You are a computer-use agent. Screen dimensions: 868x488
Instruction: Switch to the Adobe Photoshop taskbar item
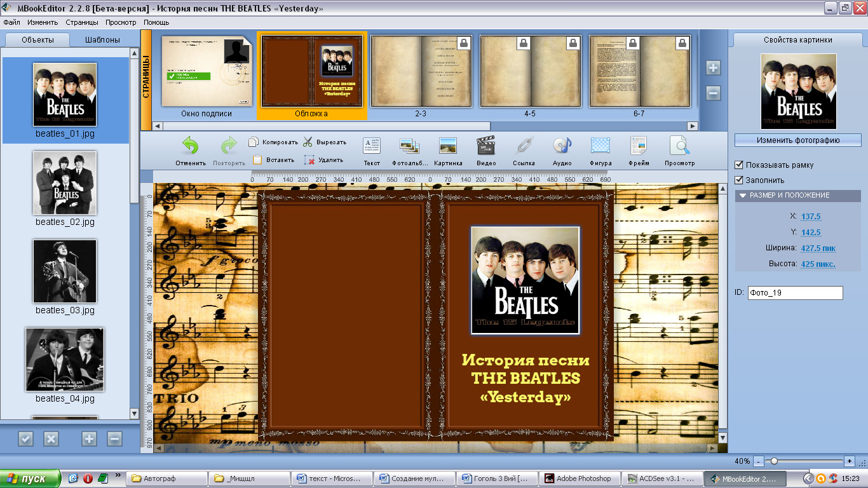click(580, 478)
